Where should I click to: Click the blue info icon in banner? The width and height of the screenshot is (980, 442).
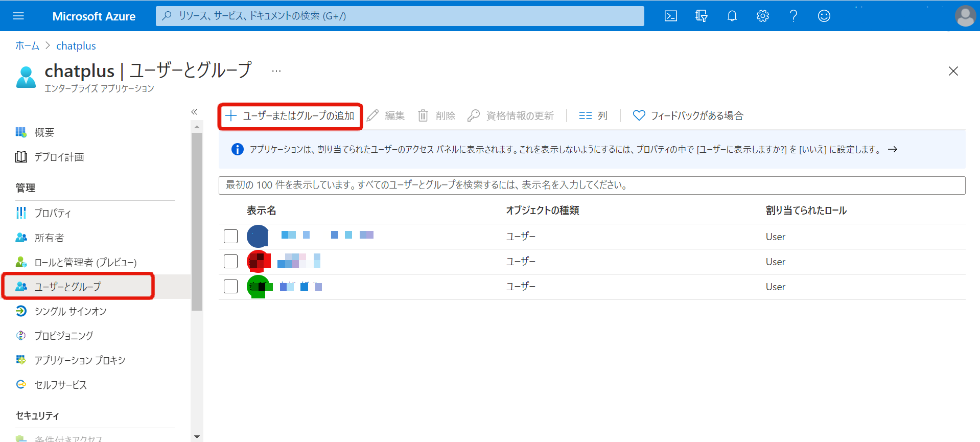point(238,150)
